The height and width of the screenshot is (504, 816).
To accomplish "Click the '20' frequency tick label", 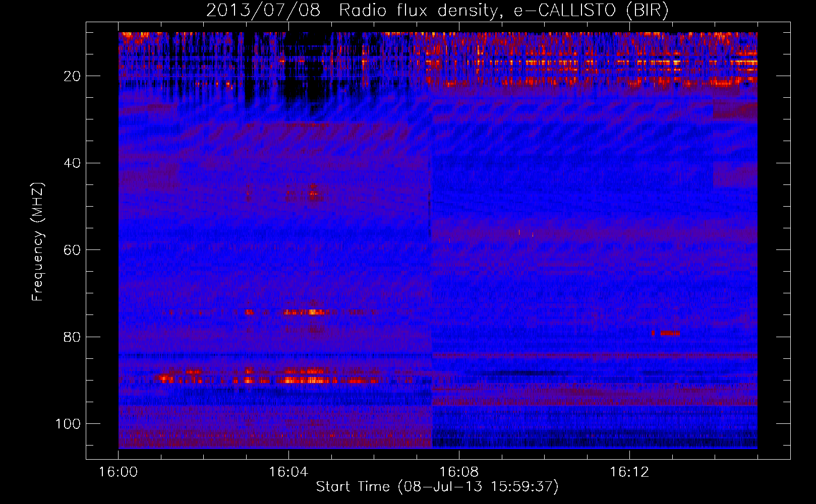I will tap(73, 76).
